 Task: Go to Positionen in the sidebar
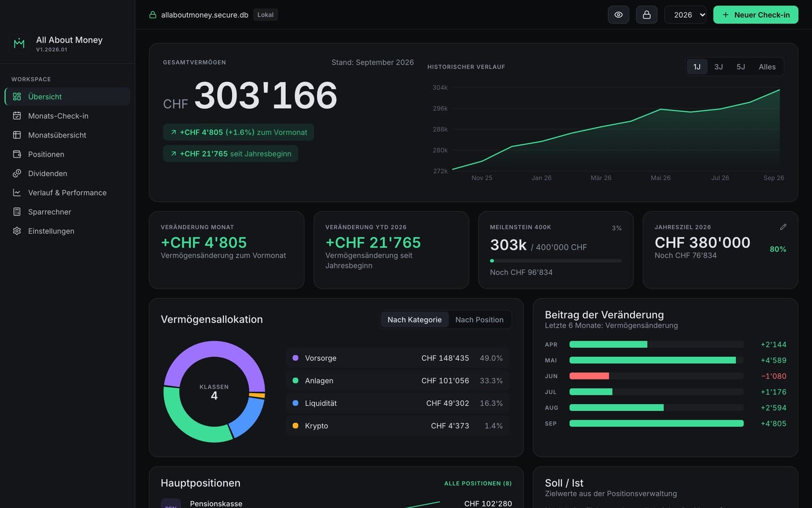pyautogui.click(x=67, y=154)
